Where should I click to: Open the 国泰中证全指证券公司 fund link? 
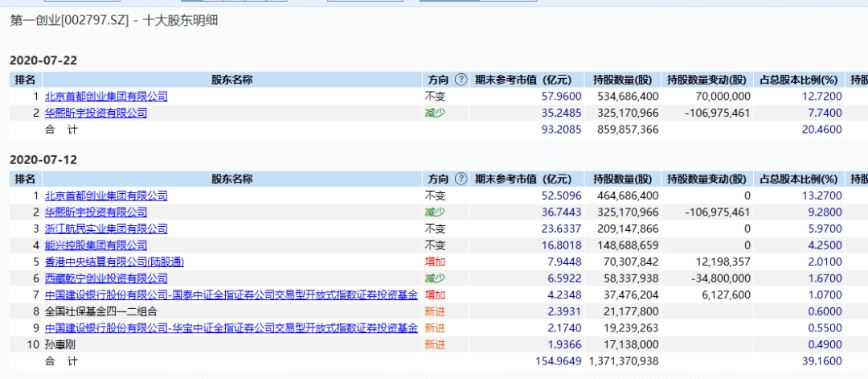[231, 295]
